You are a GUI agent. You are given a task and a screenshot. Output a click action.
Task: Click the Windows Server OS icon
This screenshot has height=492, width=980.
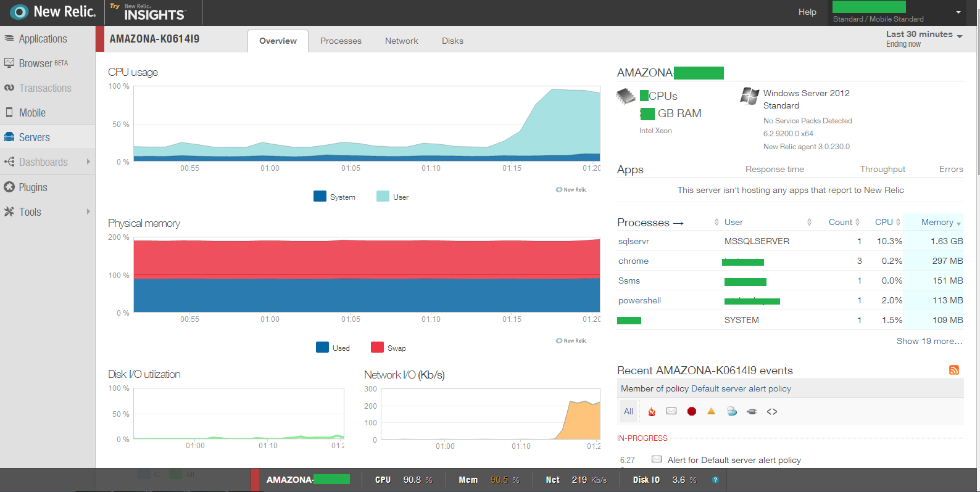(x=749, y=96)
